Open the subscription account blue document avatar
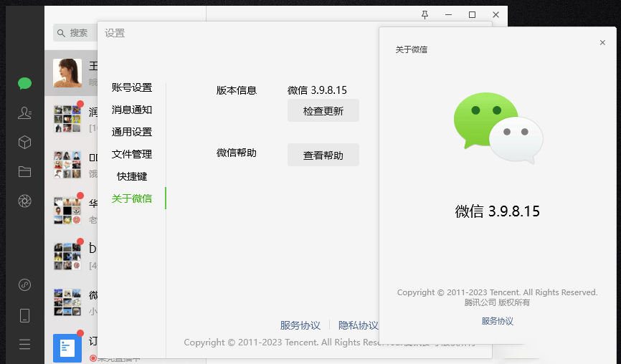The height and width of the screenshot is (364, 621). [x=67, y=348]
